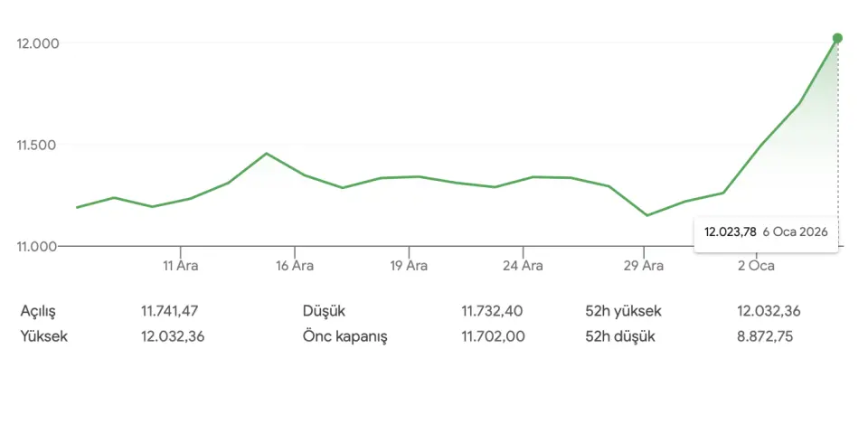Viewport: 868px width, 434px height.
Task: Click the 12.000 y-axis label
Action: [x=37, y=43]
